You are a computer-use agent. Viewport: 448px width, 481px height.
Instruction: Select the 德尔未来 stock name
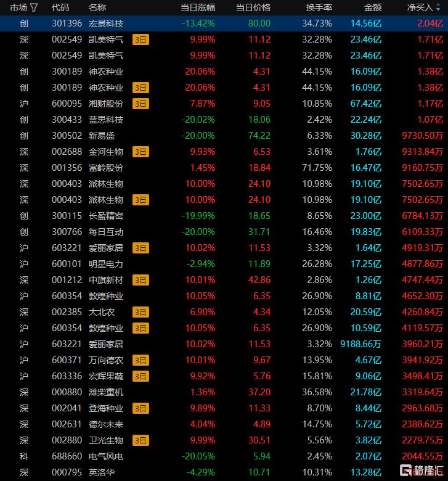point(106,424)
